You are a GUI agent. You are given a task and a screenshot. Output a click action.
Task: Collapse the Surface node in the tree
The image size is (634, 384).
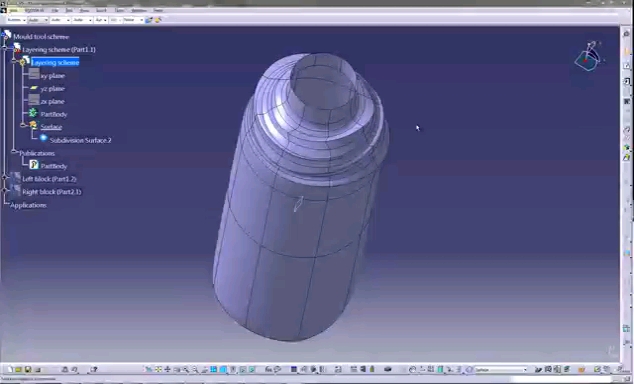point(23,126)
